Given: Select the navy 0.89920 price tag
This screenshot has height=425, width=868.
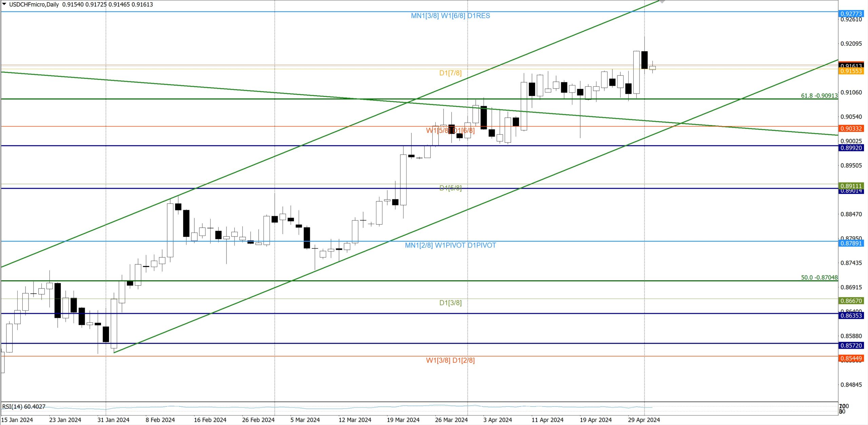Looking at the screenshot, I should pos(851,148).
